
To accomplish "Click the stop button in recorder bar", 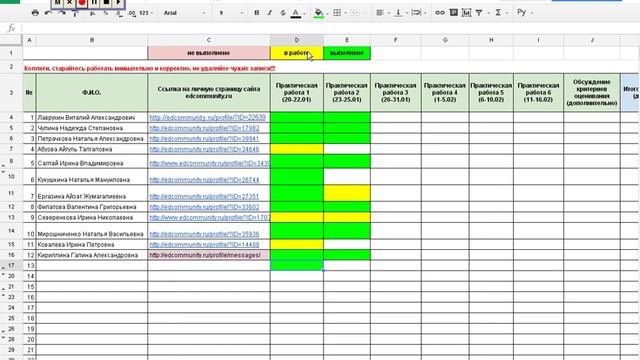I will [106, 3].
